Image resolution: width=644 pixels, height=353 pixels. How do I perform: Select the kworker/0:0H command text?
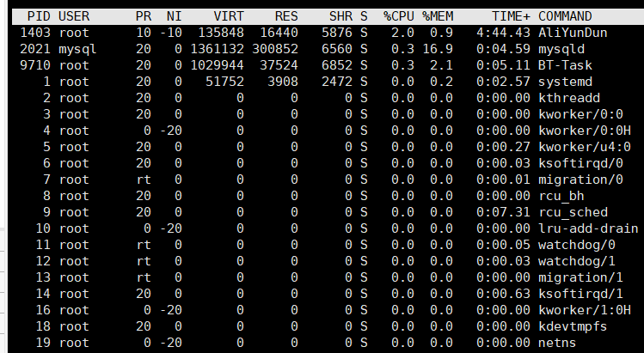pos(585,131)
